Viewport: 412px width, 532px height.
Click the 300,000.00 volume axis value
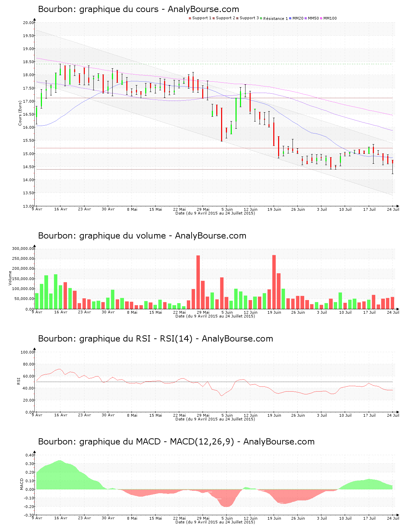(x=23, y=249)
